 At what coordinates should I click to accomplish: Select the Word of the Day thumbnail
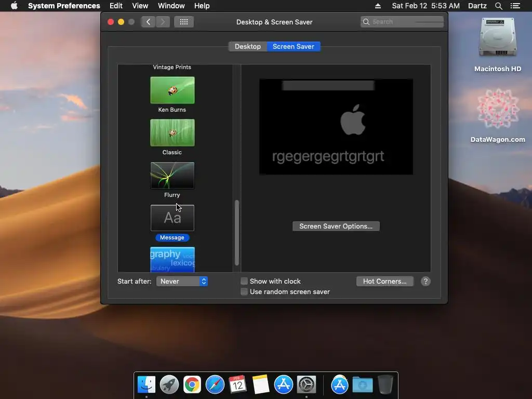pos(172,260)
